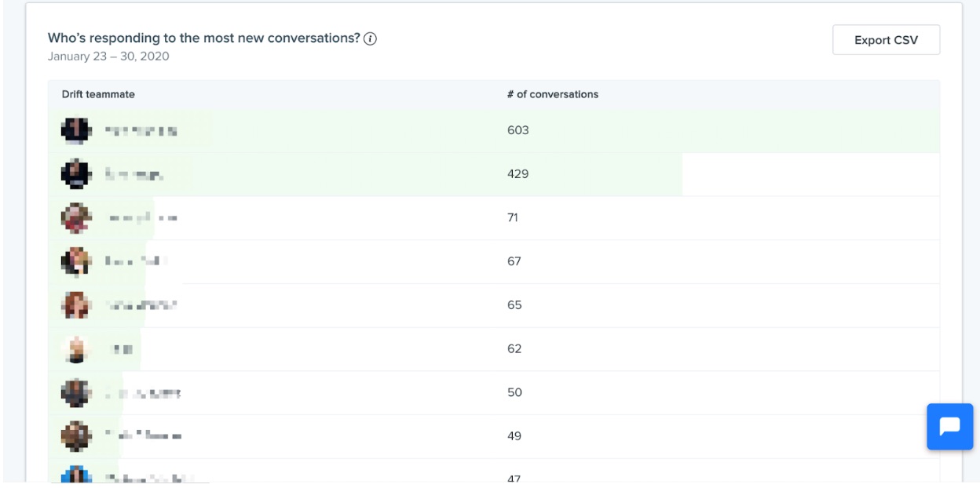Screen dimensions: 980x488
Task: Select the conversation count "50"
Action: [x=514, y=392]
